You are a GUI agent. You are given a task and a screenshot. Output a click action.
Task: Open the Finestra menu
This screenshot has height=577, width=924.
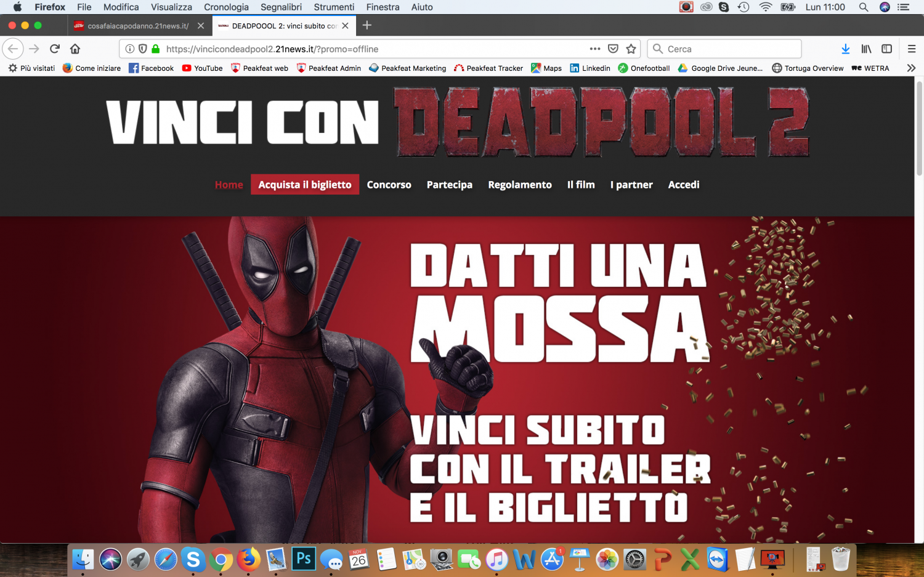(x=383, y=7)
